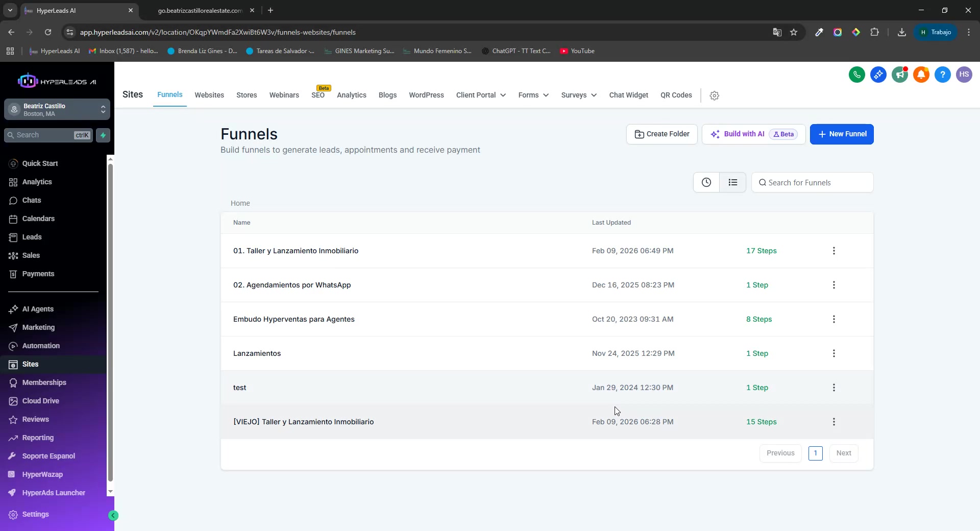The height and width of the screenshot is (531, 980).
Task: Open options menu for [VIEJO] Taller funnel
Action: [834, 422]
